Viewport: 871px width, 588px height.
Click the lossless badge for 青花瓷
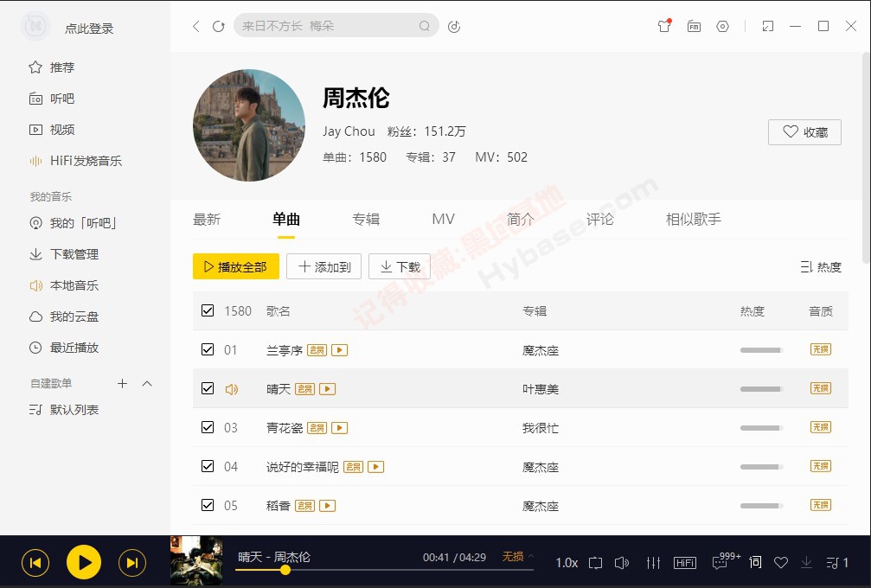821,427
